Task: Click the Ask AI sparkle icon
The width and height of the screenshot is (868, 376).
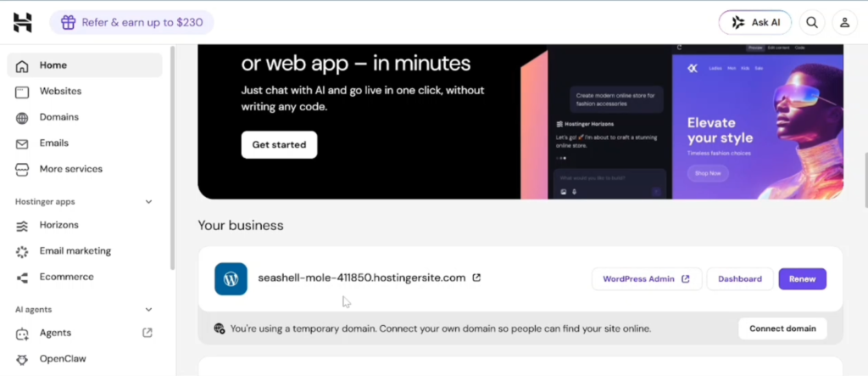Action: click(738, 22)
